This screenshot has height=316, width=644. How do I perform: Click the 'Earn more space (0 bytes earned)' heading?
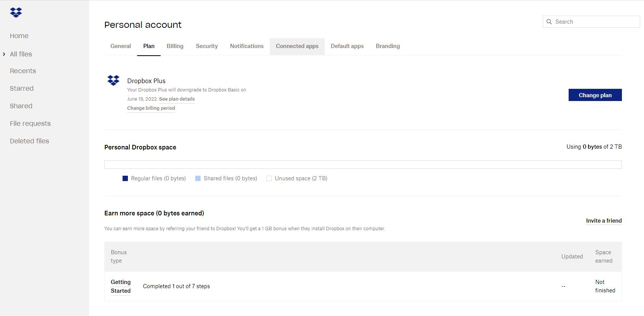(154, 213)
